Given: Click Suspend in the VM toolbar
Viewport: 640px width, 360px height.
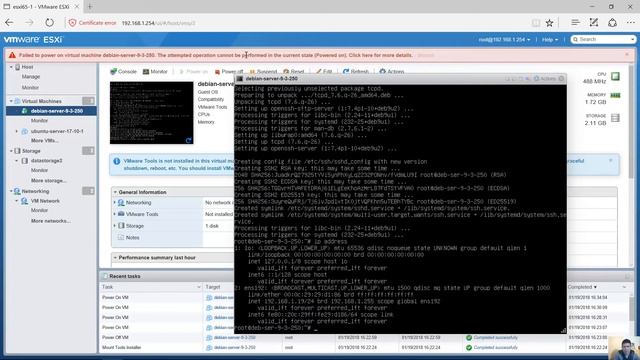Looking at the screenshot, I should pyautogui.click(x=263, y=72).
